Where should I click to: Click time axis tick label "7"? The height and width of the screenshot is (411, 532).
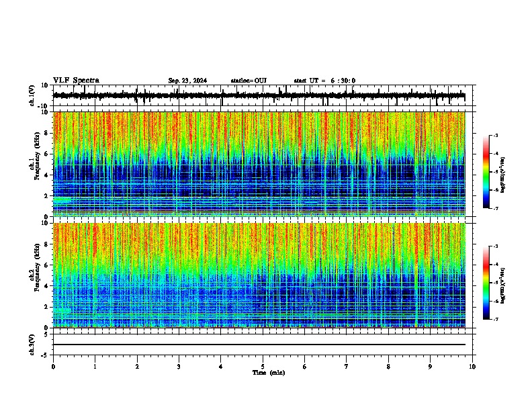tap(347, 367)
